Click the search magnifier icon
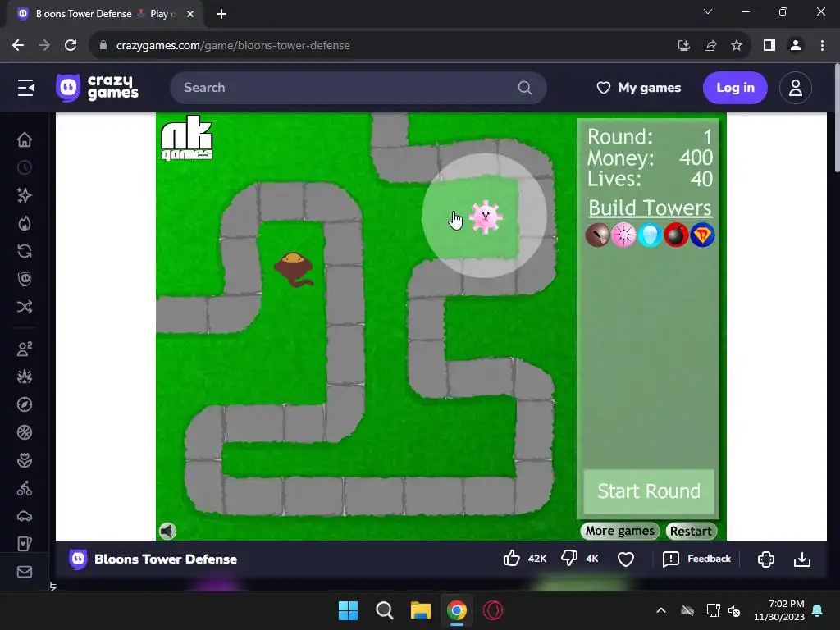 (x=525, y=87)
